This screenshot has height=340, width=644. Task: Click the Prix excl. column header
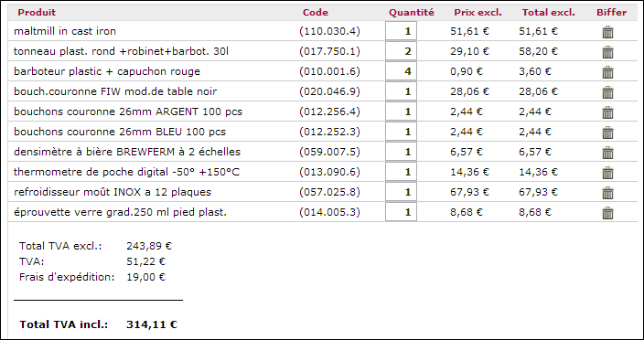(x=478, y=12)
